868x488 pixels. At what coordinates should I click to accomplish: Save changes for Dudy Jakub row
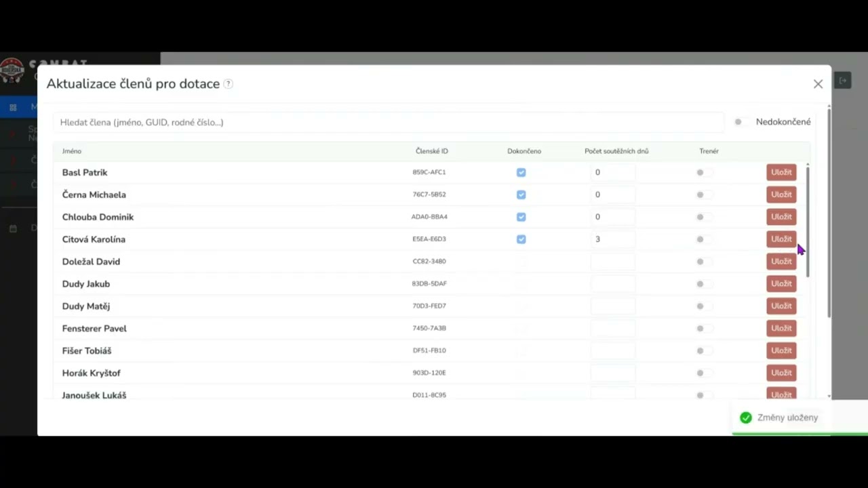(781, 284)
